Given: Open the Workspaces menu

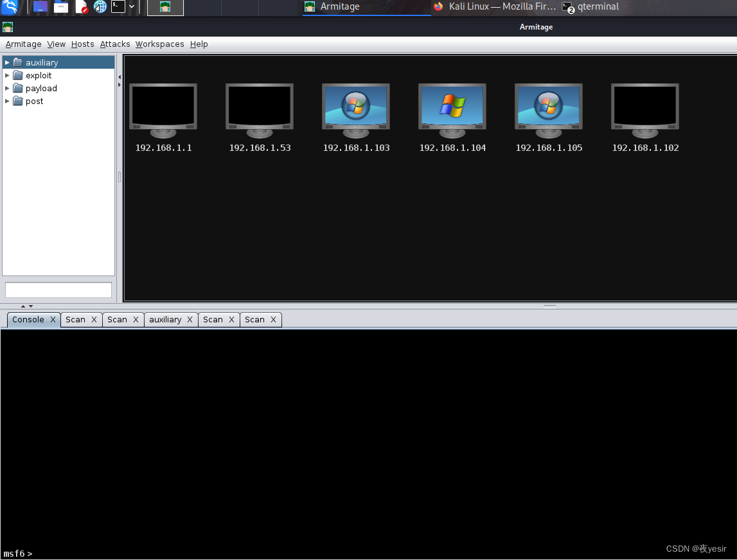Looking at the screenshot, I should pyautogui.click(x=160, y=44).
